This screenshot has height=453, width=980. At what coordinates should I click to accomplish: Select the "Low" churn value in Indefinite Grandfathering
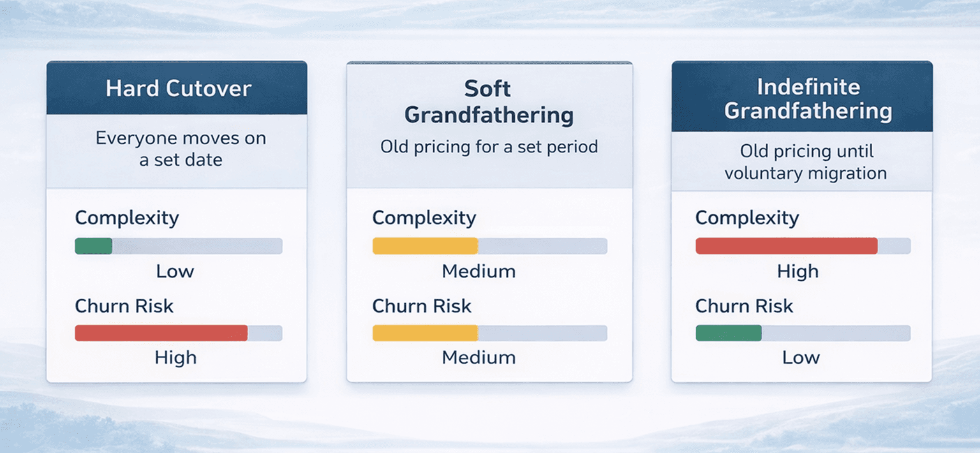click(801, 358)
